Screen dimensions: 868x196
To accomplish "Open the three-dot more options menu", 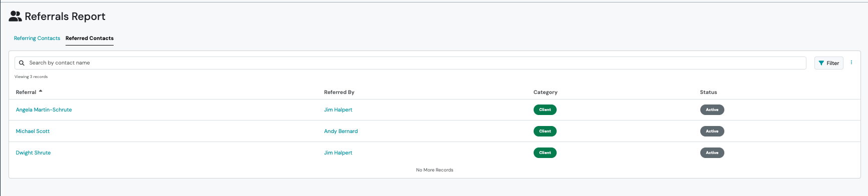I will [x=851, y=62].
